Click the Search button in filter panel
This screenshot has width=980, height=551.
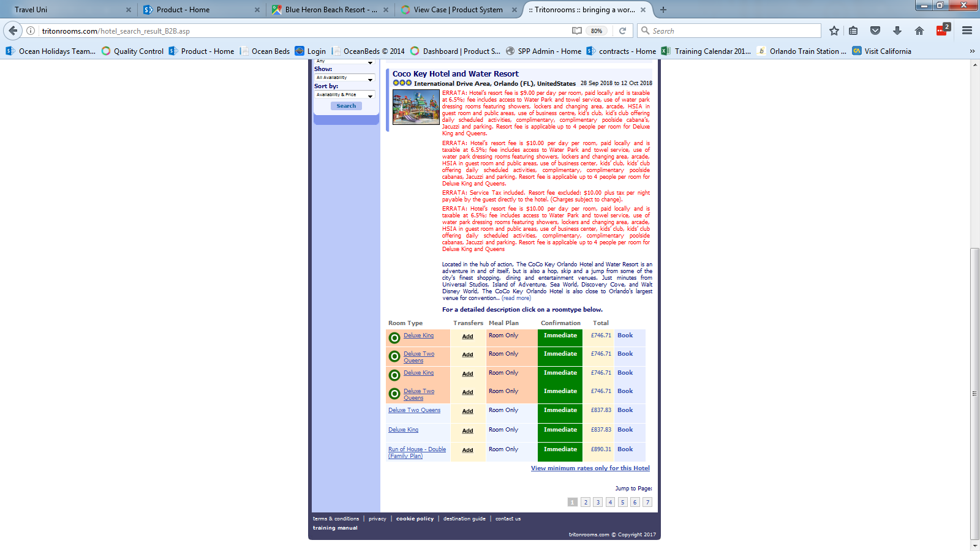346,106
